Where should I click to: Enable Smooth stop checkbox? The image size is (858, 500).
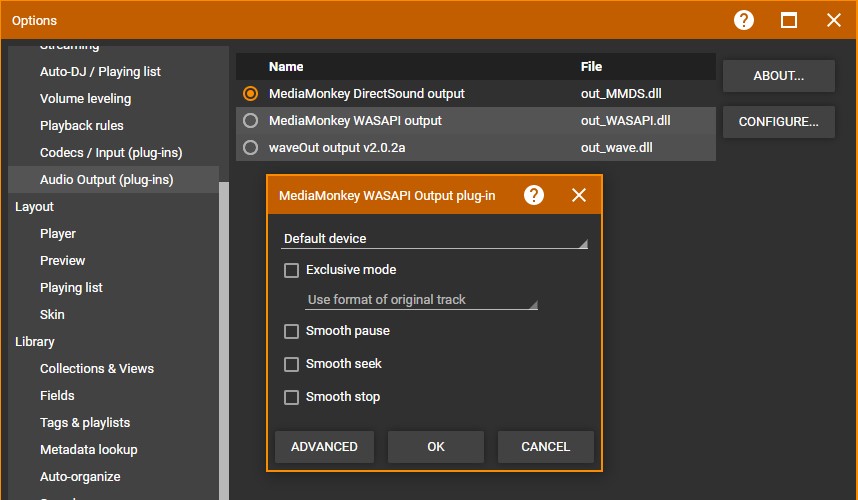292,397
